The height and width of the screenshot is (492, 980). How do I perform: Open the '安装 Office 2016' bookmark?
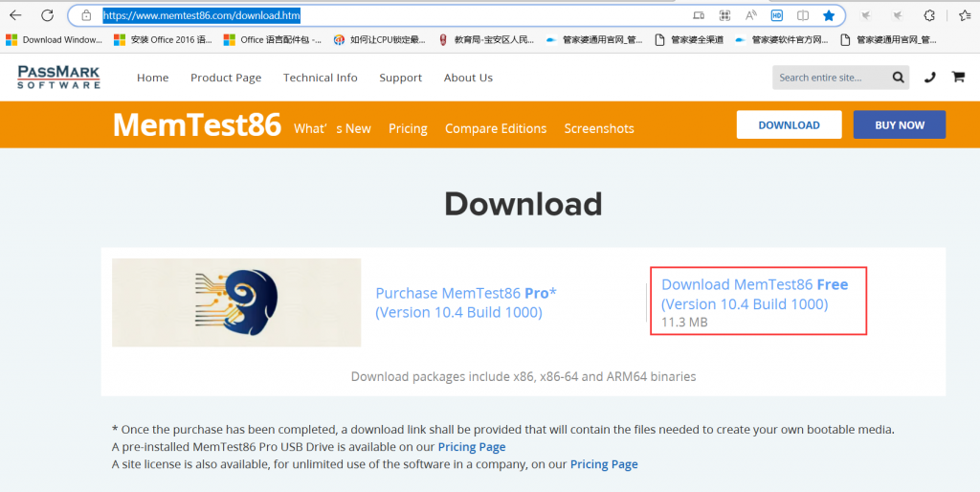tap(163, 40)
